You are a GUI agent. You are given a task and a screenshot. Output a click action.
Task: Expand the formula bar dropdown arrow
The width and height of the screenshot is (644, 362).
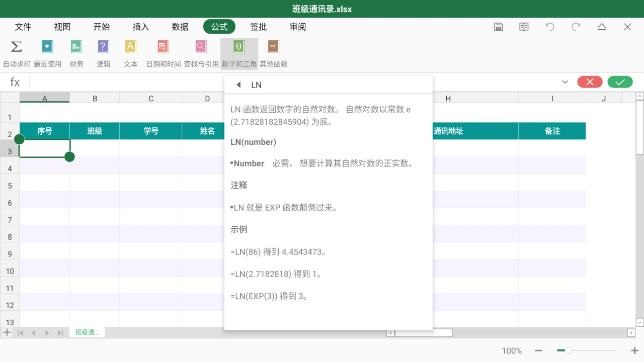coord(565,82)
